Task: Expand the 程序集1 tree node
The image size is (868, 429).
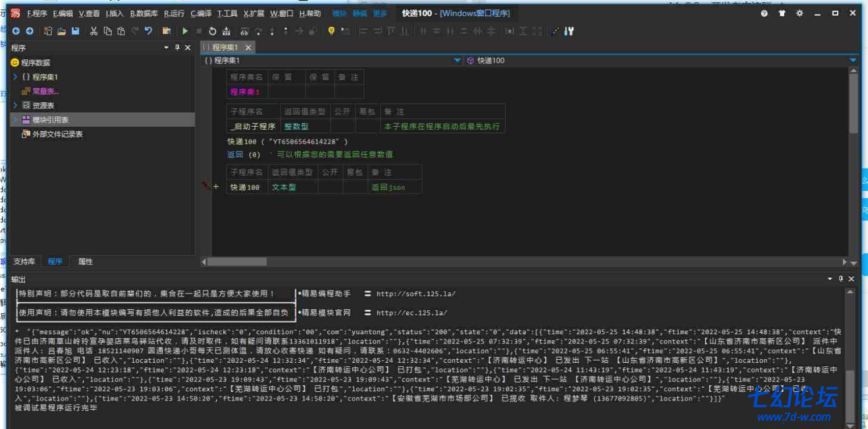Action: 15,77
